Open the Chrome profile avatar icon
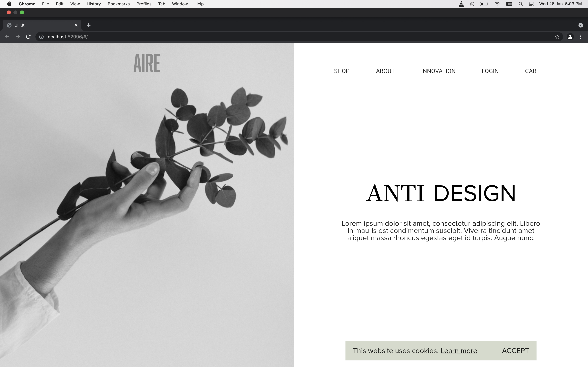The height and width of the screenshot is (367, 588). click(570, 37)
